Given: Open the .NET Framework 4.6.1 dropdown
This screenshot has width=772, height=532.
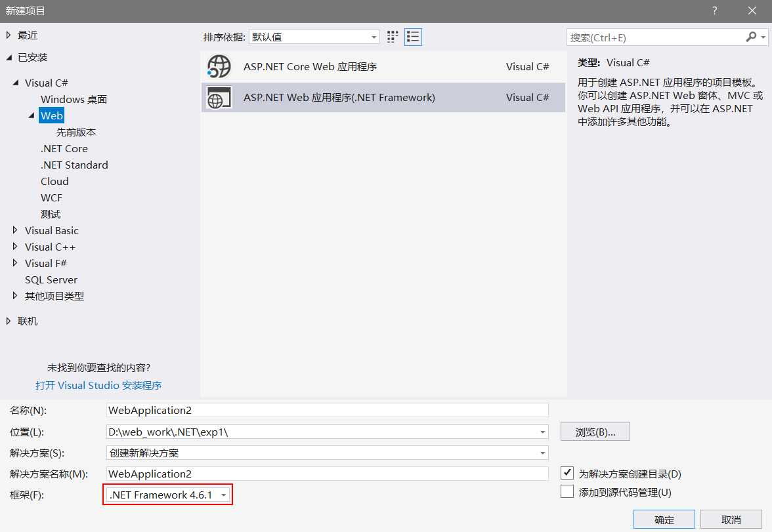Looking at the screenshot, I should [x=167, y=495].
